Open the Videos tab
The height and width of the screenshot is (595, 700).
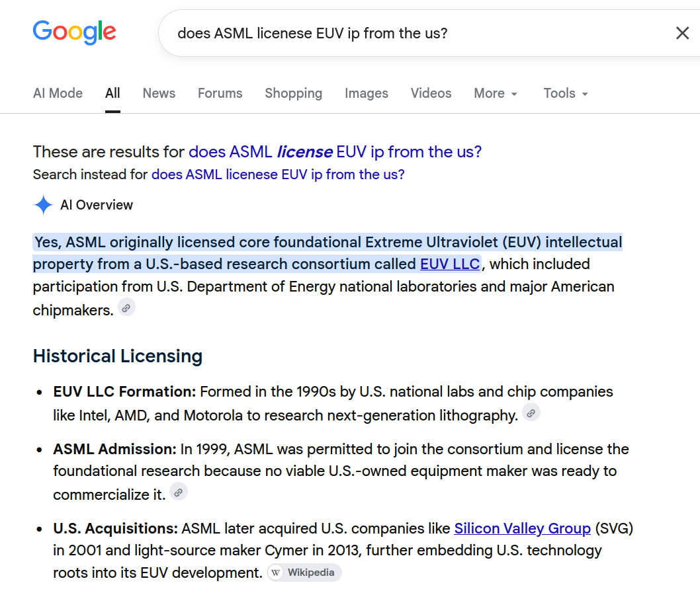tap(431, 93)
